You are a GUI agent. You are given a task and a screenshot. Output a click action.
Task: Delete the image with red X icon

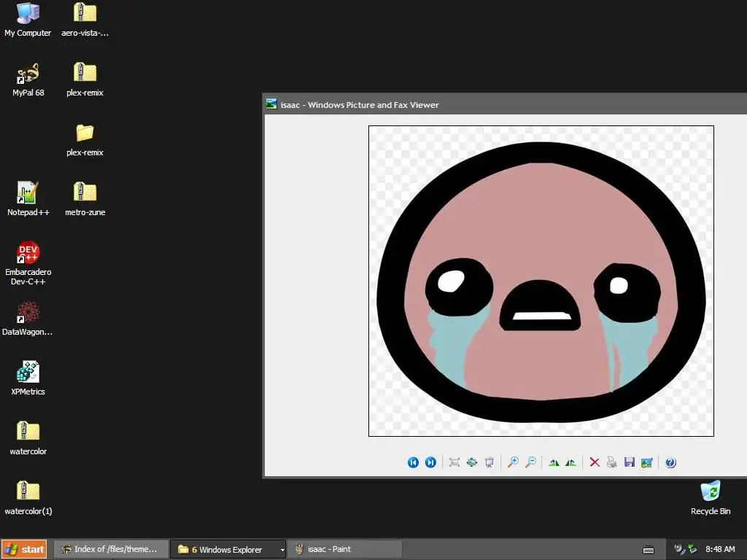pos(595,462)
